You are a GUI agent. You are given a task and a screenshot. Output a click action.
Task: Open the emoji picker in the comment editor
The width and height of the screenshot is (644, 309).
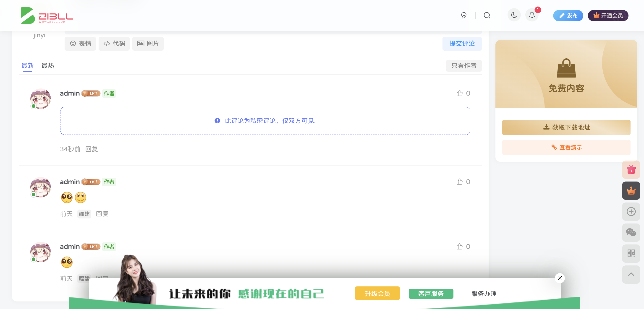point(80,44)
